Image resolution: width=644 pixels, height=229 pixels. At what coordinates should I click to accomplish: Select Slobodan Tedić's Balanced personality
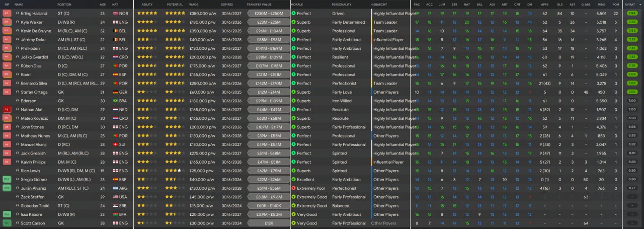(x=341, y=205)
